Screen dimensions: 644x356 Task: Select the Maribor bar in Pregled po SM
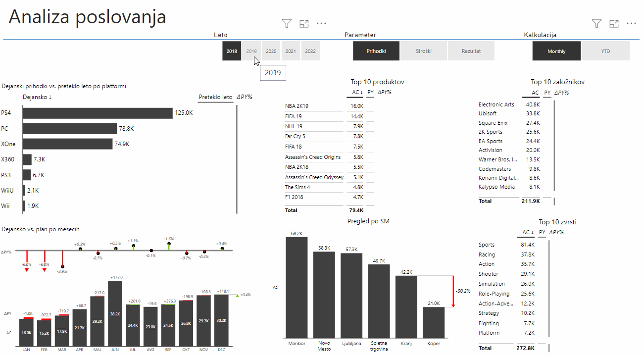point(297,287)
